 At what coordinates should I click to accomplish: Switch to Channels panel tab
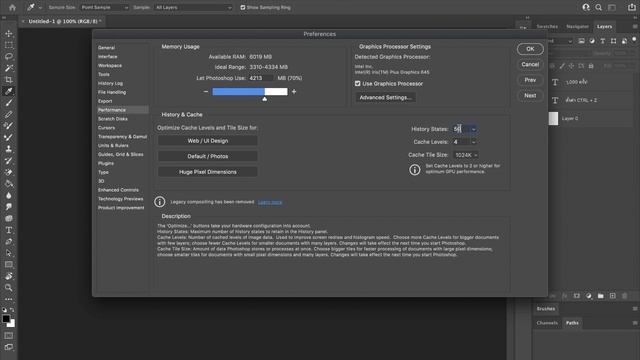pos(547,323)
